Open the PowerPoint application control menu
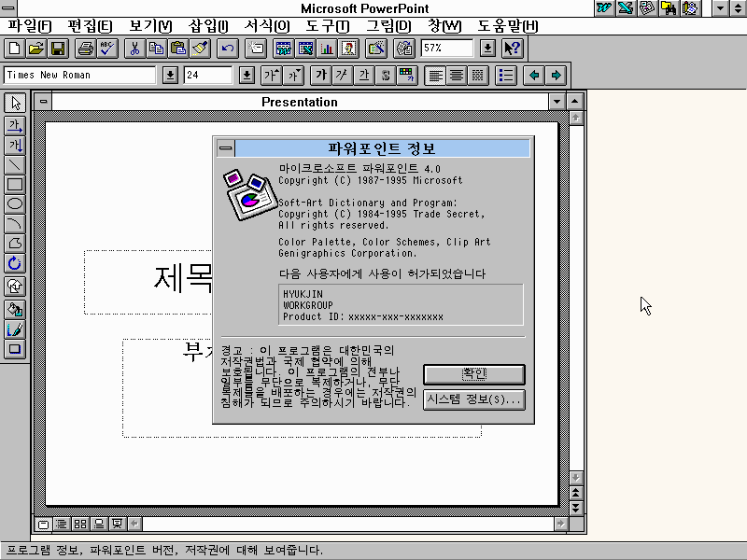The height and width of the screenshot is (560, 747). [8, 8]
